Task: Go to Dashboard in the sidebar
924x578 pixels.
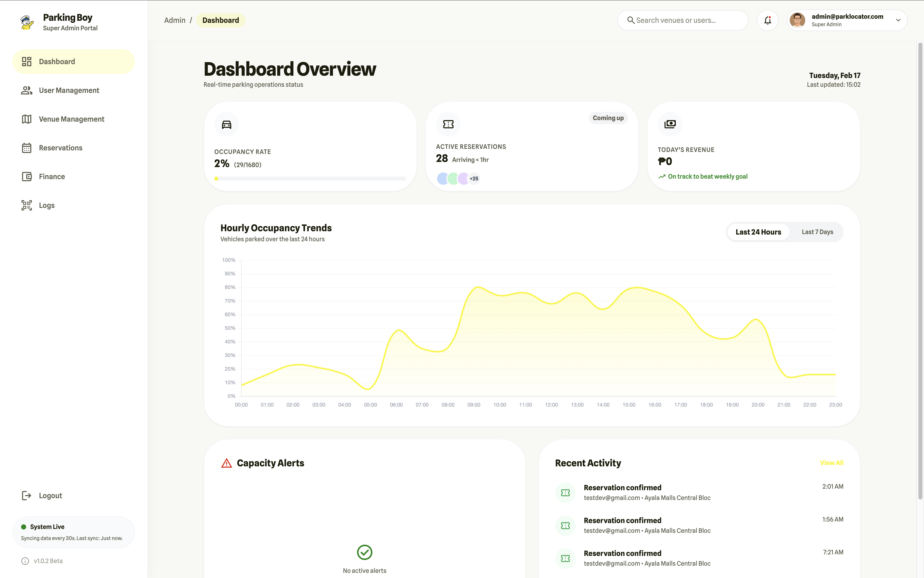Action: pyautogui.click(x=73, y=62)
